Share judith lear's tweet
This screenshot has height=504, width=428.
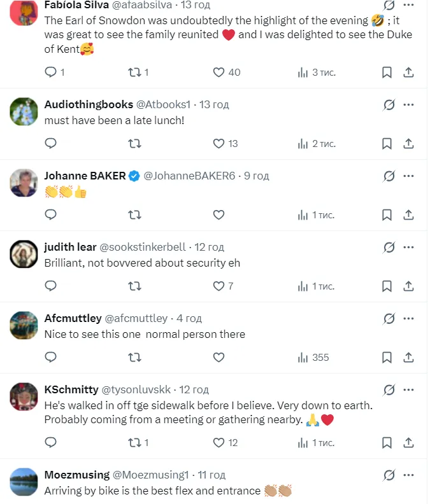point(408,286)
